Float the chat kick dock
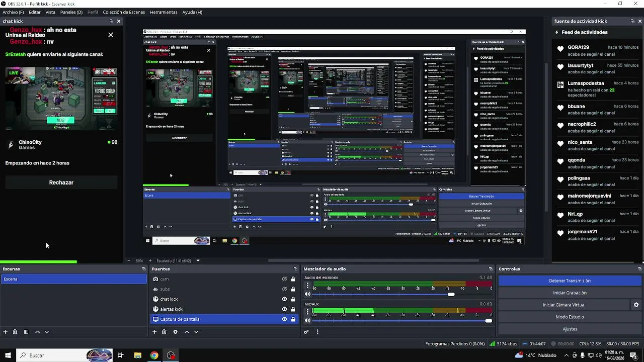The width and height of the screenshot is (644, 362). pyautogui.click(x=111, y=21)
